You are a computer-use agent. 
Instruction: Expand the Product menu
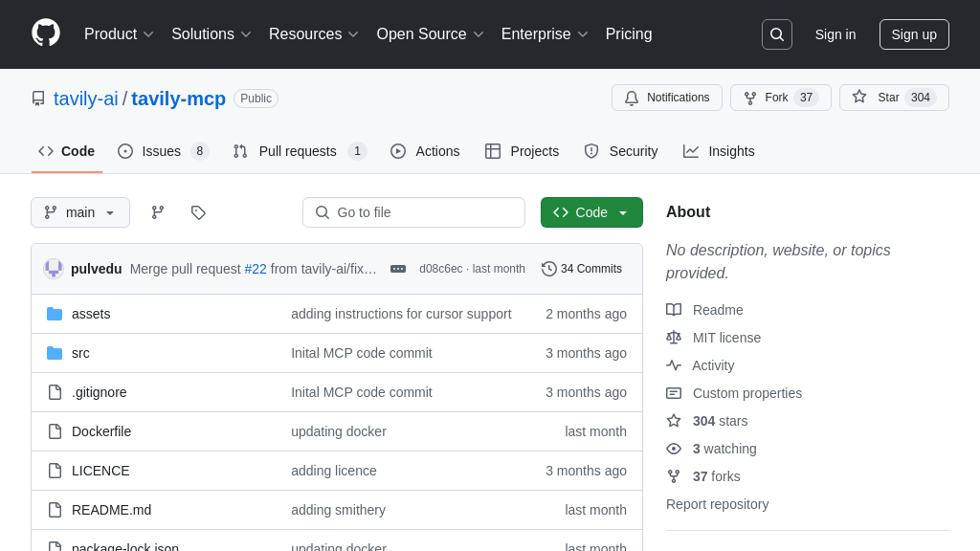coord(119,34)
